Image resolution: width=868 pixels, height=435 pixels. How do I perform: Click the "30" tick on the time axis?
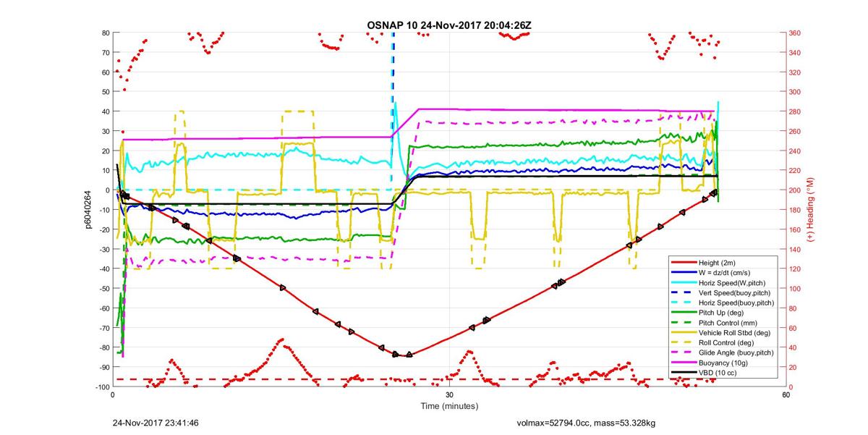coord(449,395)
